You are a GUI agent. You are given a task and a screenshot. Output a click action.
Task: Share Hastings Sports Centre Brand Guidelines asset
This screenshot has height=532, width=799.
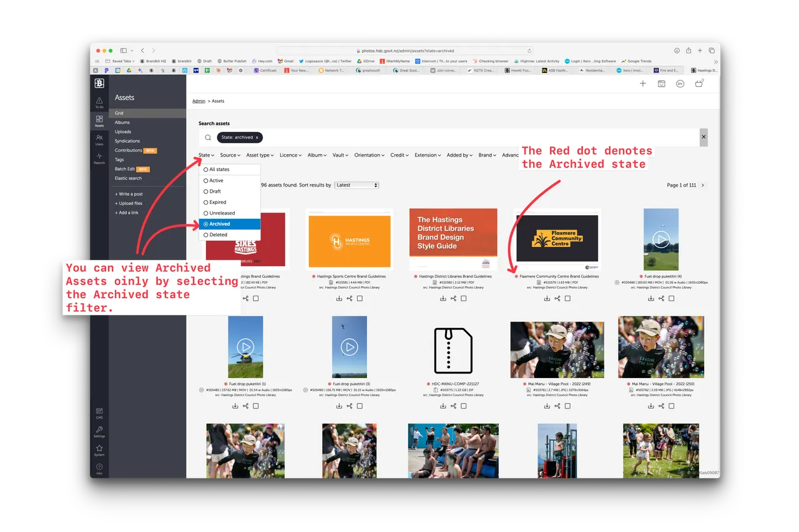(350, 298)
